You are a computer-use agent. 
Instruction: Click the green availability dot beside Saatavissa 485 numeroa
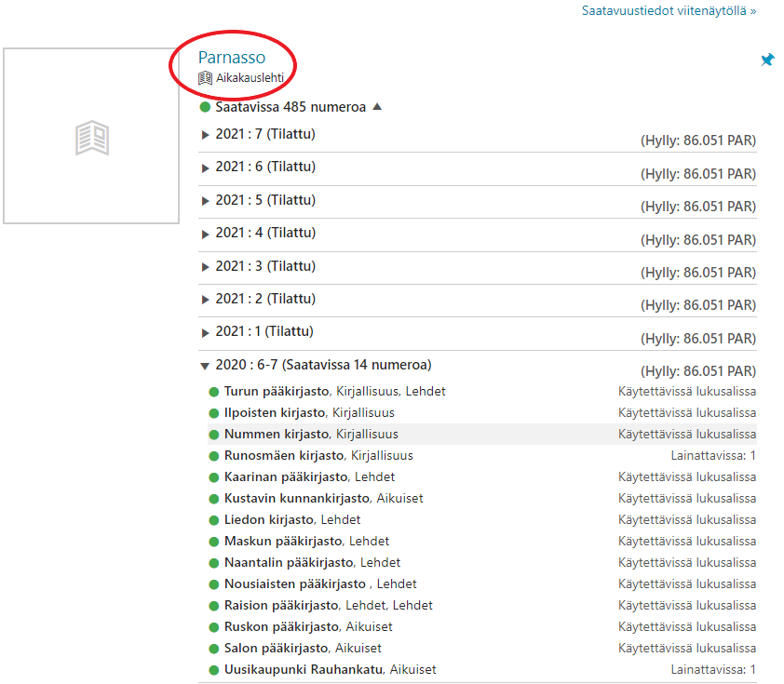(205, 107)
